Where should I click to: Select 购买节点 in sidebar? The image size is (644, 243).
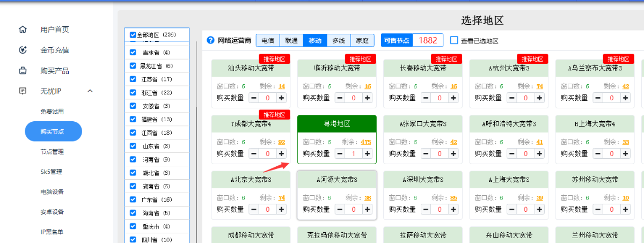click(53, 131)
